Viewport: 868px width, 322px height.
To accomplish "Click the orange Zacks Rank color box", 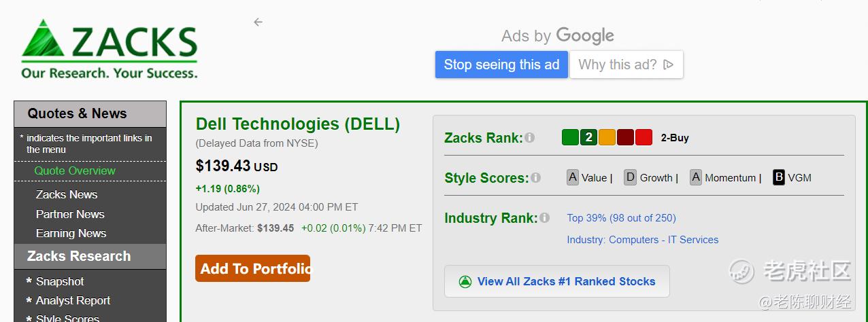I will click(x=607, y=137).
